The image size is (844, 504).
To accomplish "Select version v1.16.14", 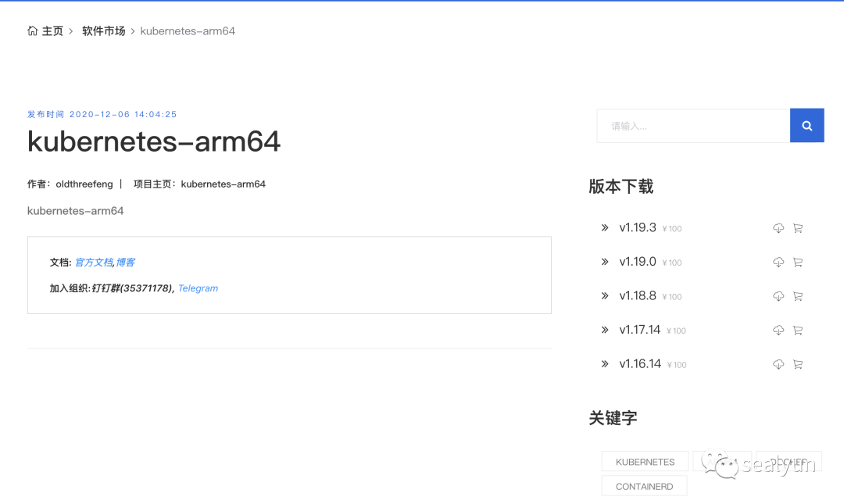I will [640, 364].
